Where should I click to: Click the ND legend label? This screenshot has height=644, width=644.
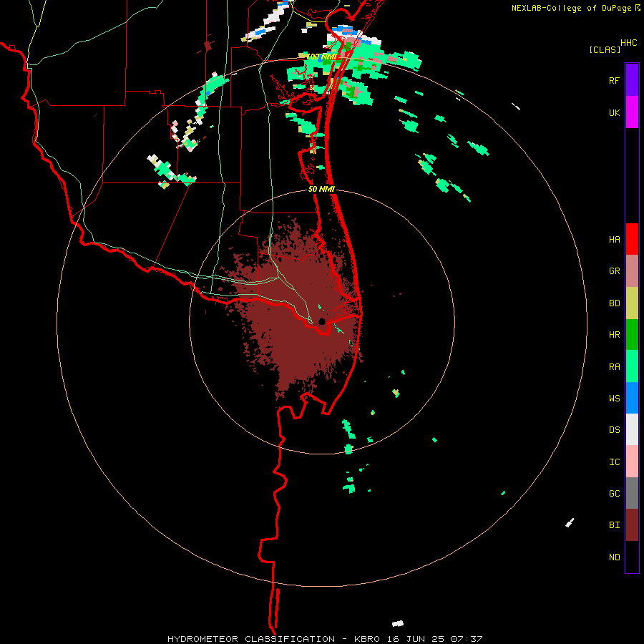click(614, 557)
